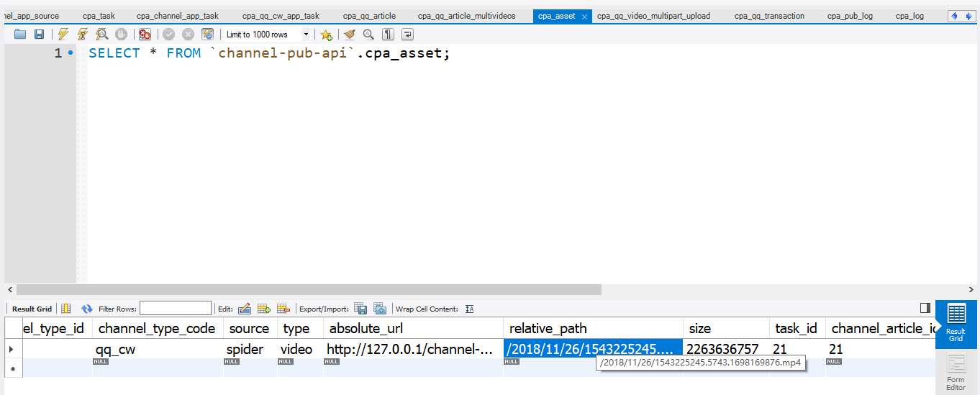Switch to the cpa_qq_article tab
Viewport: 980px width, 395px height.
(369, 16)
